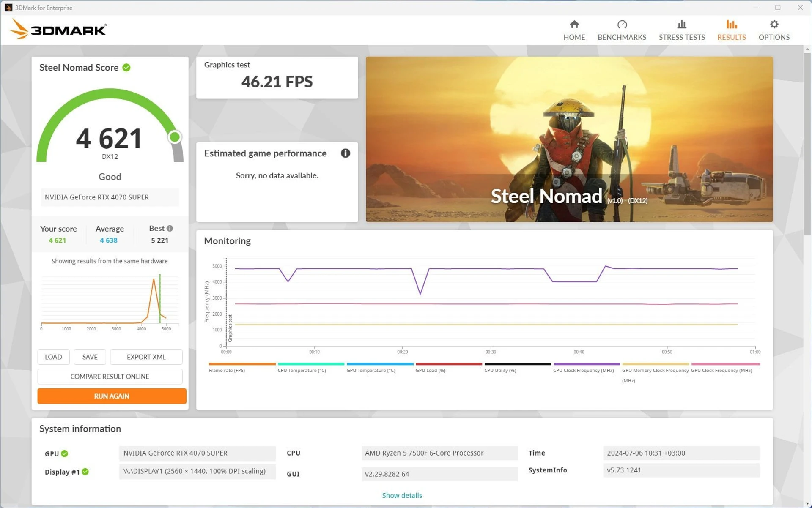Click the score distribution histogram chart
812x508 pixels.
coord(110,302)
